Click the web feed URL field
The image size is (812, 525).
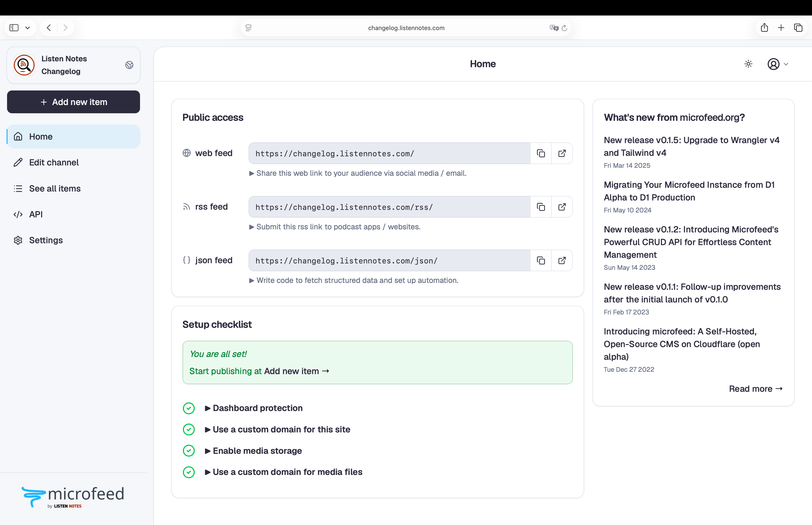pyautogui.click(x=390, y=153)
